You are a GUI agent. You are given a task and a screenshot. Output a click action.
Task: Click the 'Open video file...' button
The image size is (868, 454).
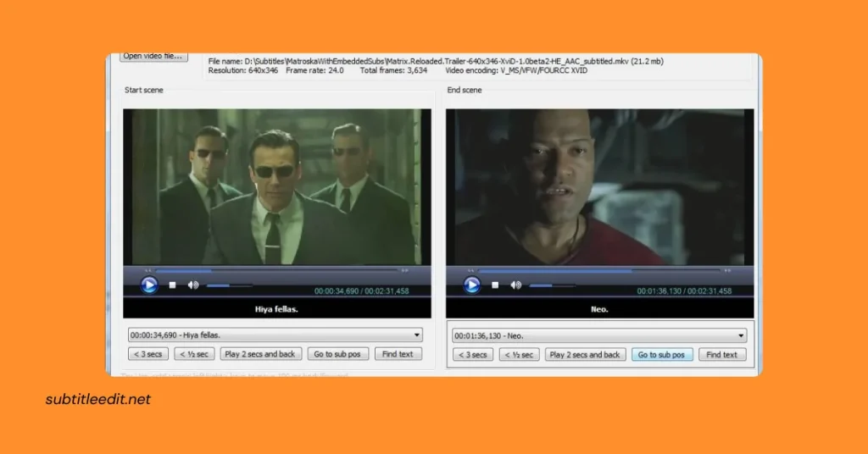coord(153,57)
